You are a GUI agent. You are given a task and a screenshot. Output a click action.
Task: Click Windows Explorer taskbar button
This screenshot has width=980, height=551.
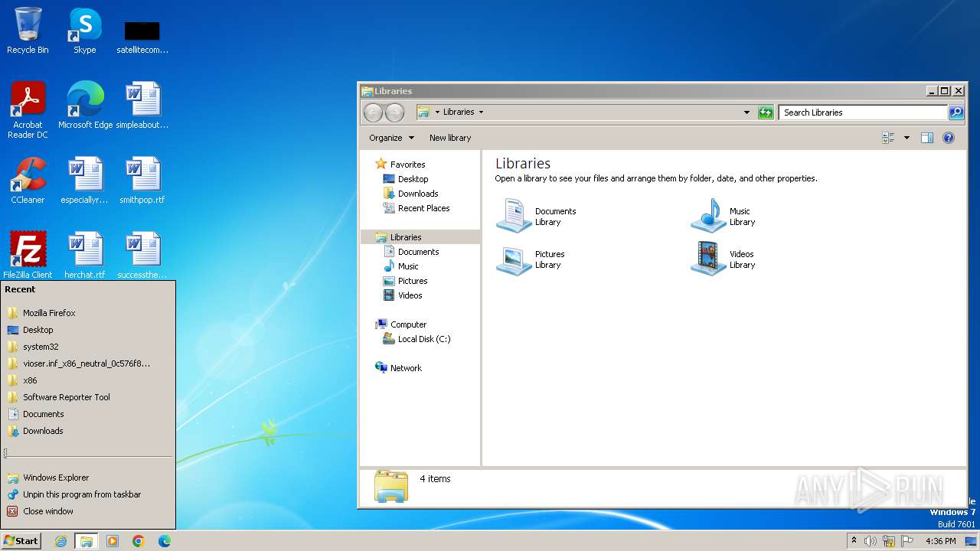click(x=87, y=541)
